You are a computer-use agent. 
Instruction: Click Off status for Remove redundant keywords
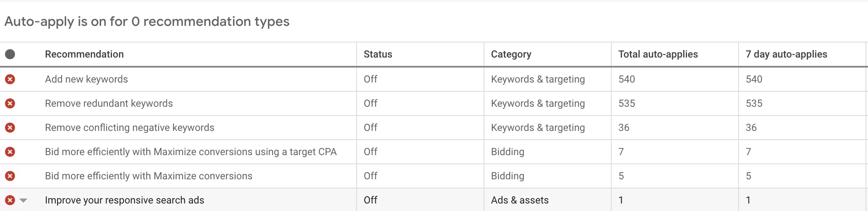click(370, 103)
